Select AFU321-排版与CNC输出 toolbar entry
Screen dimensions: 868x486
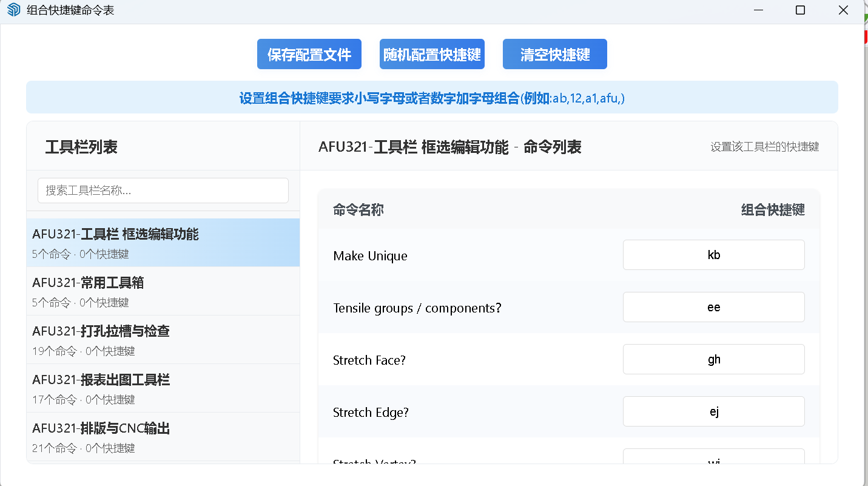click(x=163, y=437)
